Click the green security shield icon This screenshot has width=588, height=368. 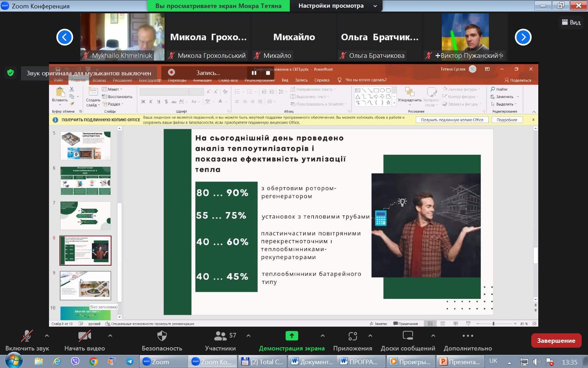point(10,73)
